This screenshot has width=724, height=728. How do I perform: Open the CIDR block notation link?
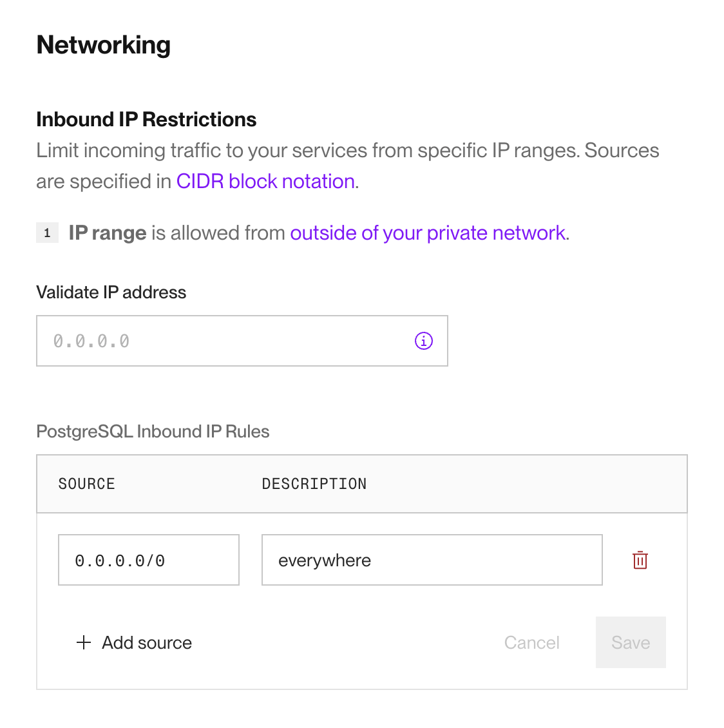tap(265, 181)
